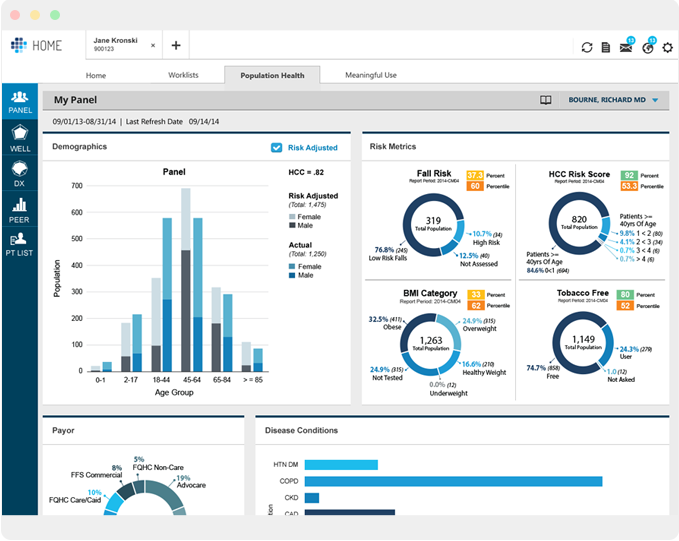Click the 24.9% Overweight label
The width and height of the screenshot is (679, 541).
[x=479, y=325]
